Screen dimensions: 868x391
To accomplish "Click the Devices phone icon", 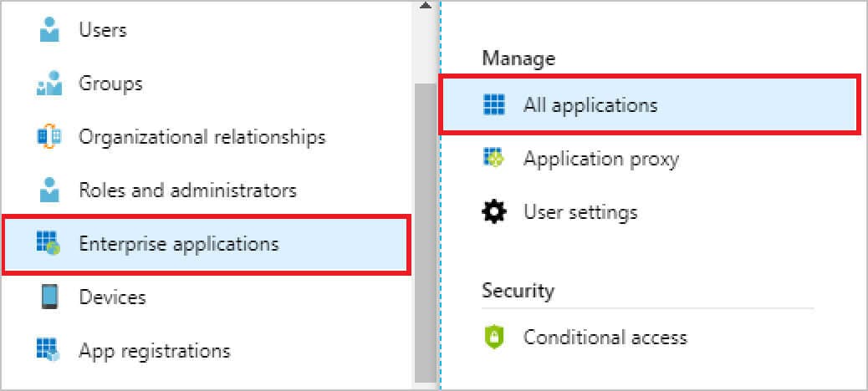I will pos(50,297).
